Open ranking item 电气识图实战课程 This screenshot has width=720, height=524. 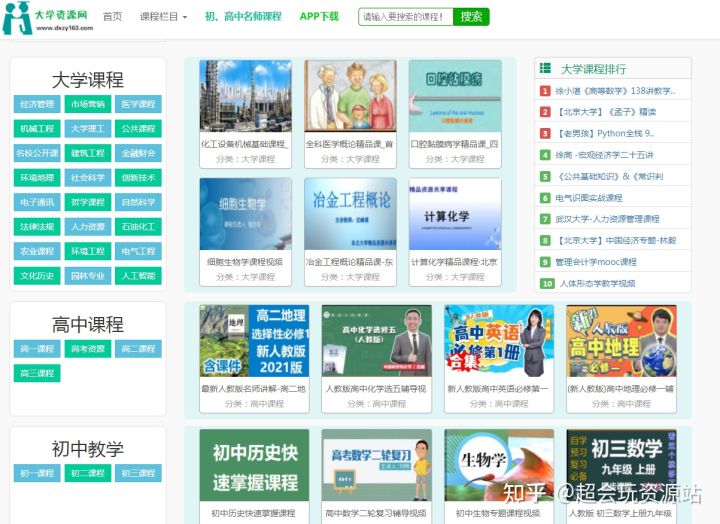tap(589, 198)
